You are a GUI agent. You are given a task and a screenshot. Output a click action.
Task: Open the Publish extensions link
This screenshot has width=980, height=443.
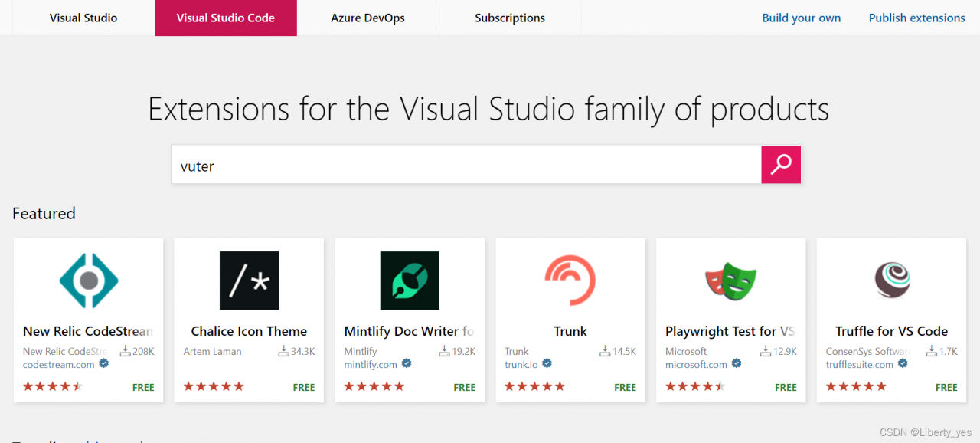[x=916, y=18]
